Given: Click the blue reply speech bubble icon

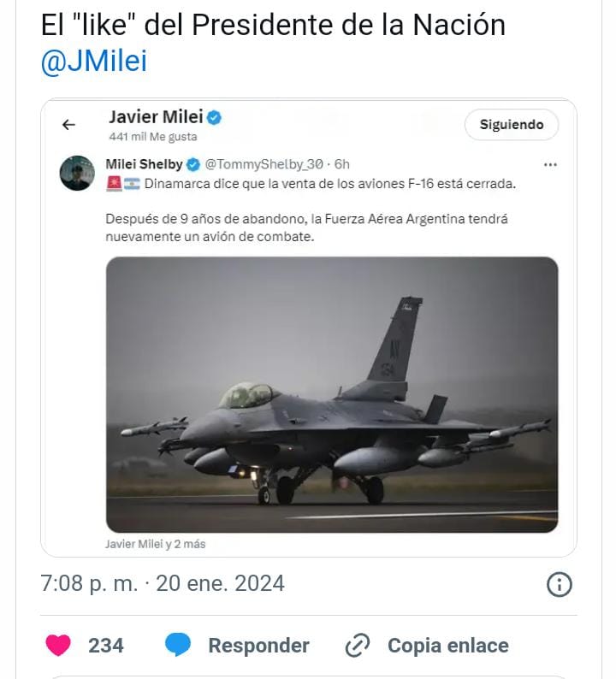Looking at the screenshot, I should click(x=178, y=645).
